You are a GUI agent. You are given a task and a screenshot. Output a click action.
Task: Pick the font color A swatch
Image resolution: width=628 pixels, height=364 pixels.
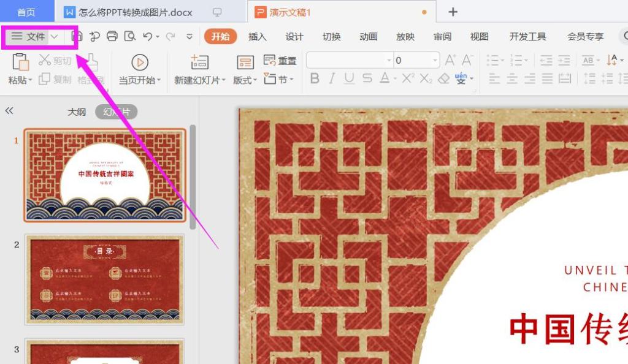pyautogui.click(x=385, y=78)
